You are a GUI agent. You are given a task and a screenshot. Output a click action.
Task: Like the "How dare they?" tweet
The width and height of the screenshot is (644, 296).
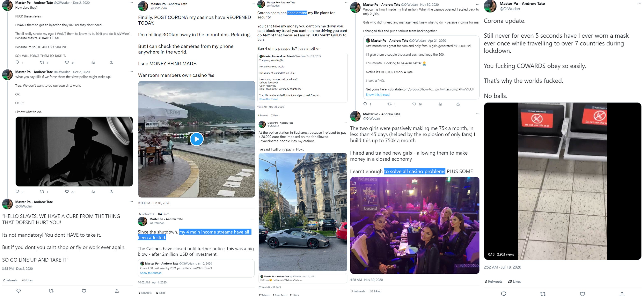67,62
